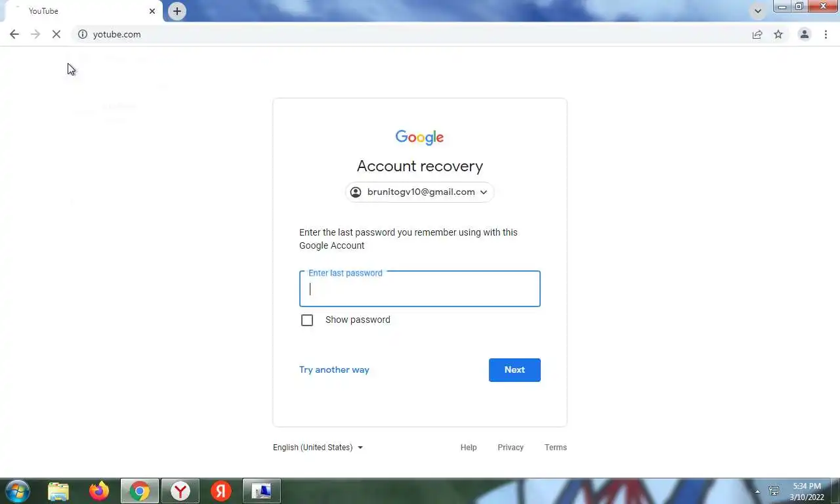Go back to the previous page
840x504 pixels.
click(x=14, y=34)
